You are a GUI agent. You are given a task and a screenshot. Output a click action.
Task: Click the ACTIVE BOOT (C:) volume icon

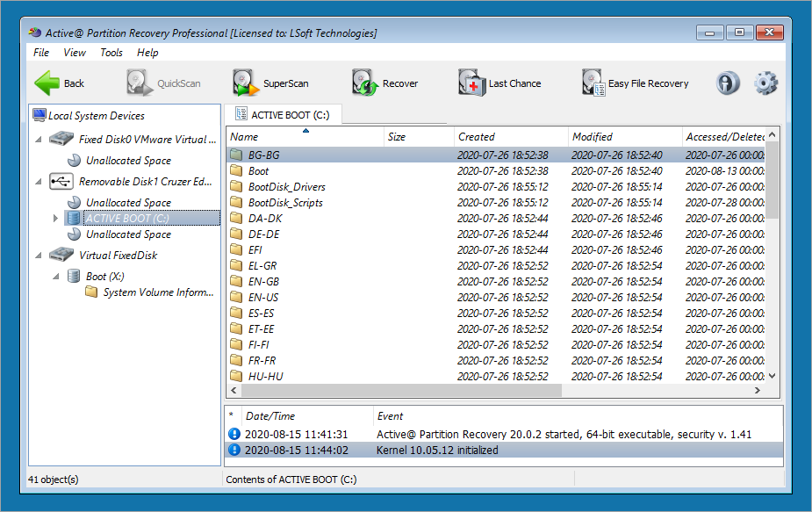pyautogui.click(x=74, y=218)
